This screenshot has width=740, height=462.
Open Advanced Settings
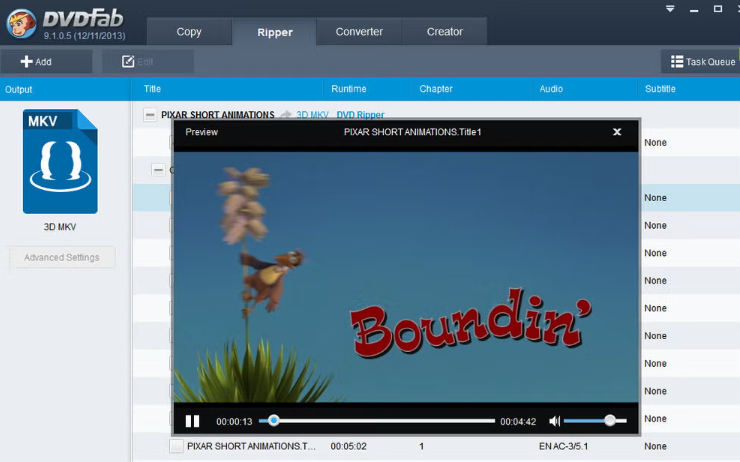click(x=62, y=257)
